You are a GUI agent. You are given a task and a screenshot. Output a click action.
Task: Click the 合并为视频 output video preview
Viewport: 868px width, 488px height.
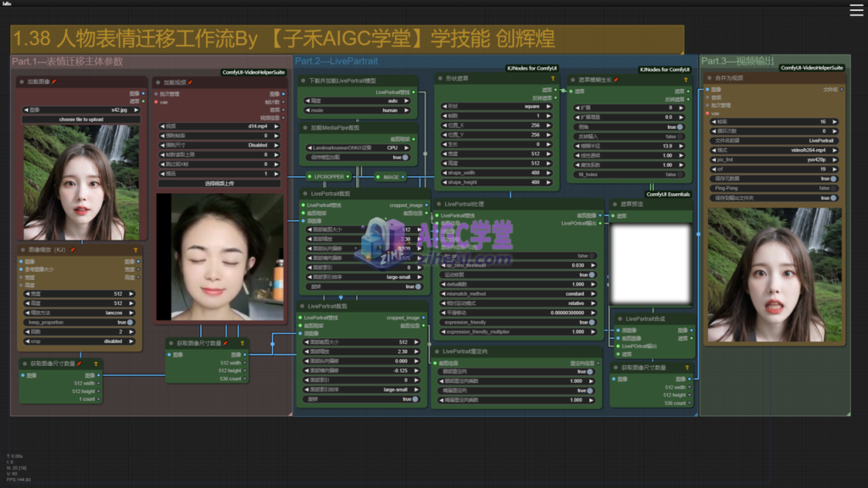pyautogui.click(x=775, y=275)
